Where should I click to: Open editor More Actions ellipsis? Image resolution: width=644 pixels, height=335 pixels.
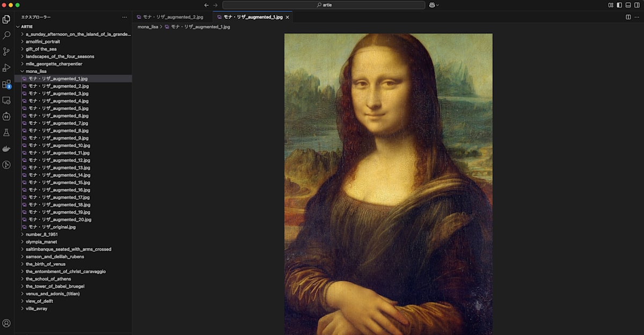(x=637, y=17)
